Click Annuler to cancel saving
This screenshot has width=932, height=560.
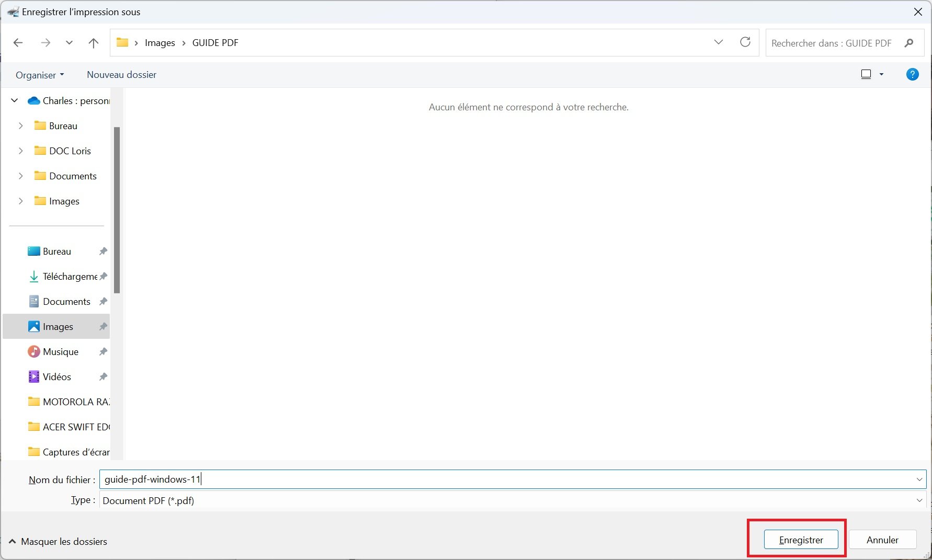[882, 540]
